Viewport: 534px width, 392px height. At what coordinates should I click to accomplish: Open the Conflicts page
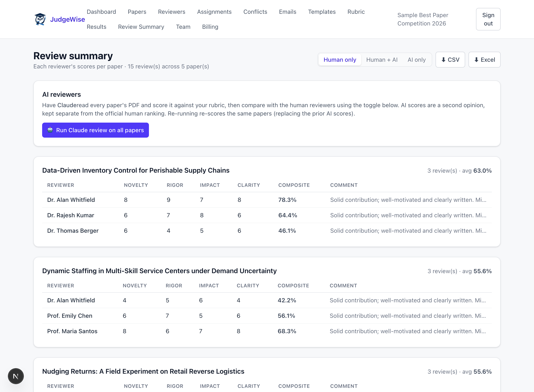point(255,12)
